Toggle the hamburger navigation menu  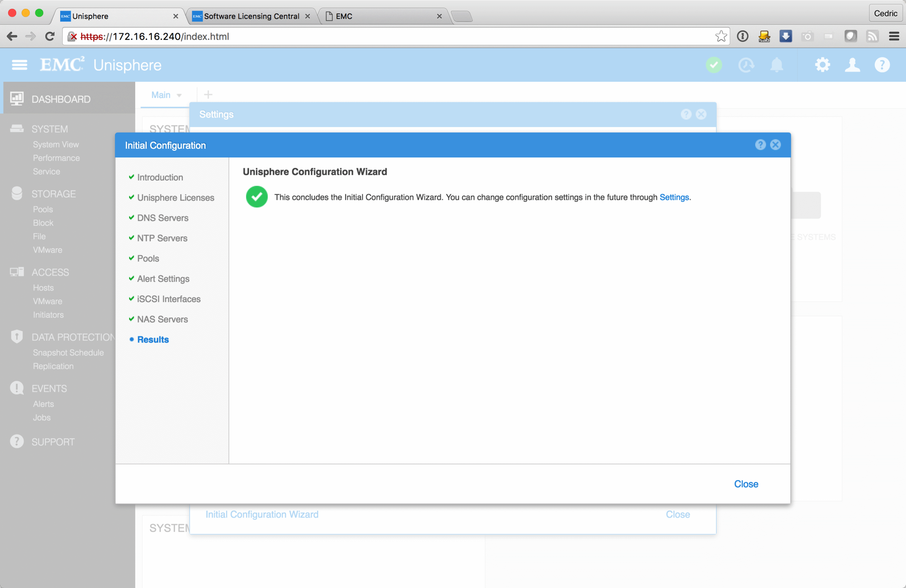point(19,65)
